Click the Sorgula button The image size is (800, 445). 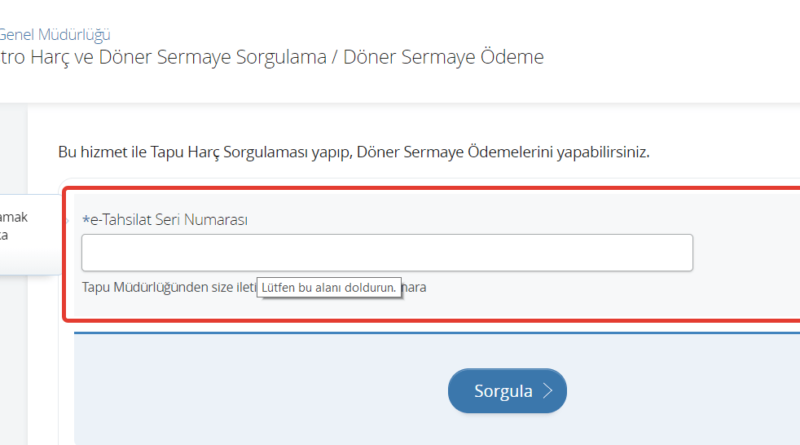click(506, 391)
